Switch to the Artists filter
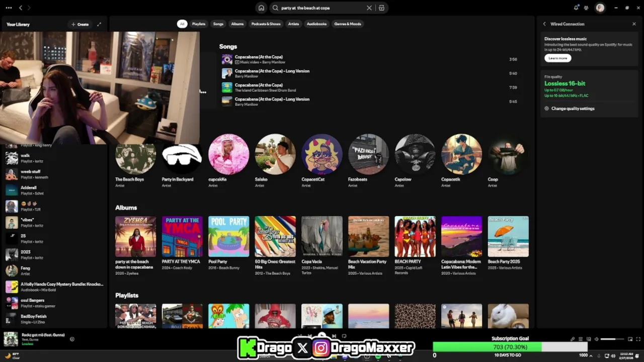644x362 pixels. tap(293, 24)
